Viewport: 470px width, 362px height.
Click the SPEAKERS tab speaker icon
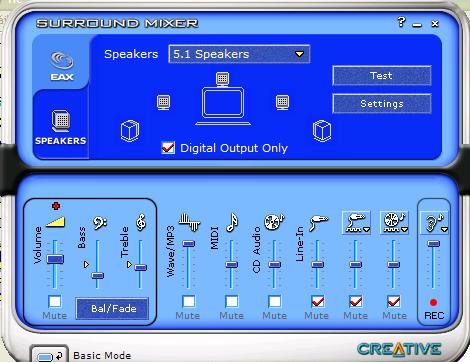(61, 121)
